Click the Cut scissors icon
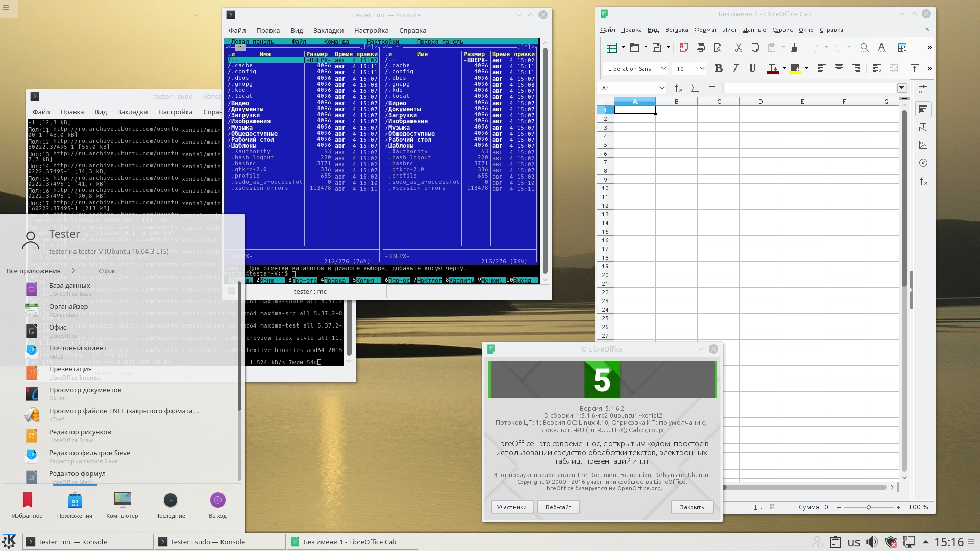This screenshot has height=551, width=980. point(738,47)
